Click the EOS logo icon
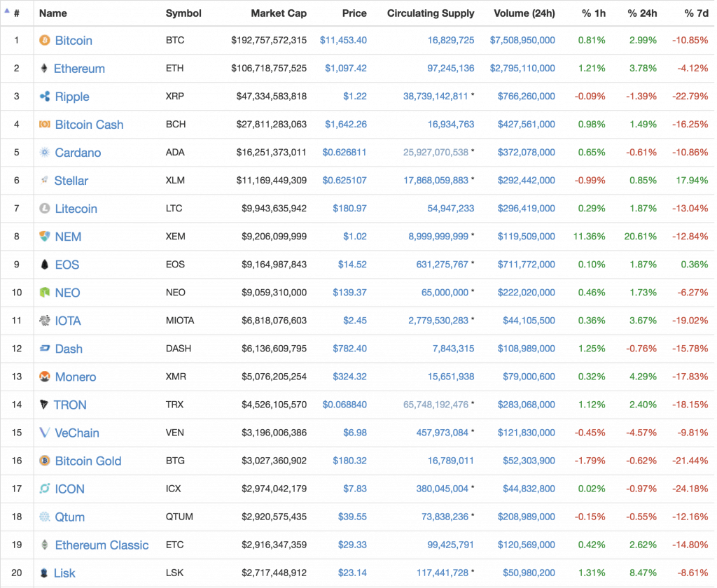This screenshot has height=588, width=717. click(45, 265)
